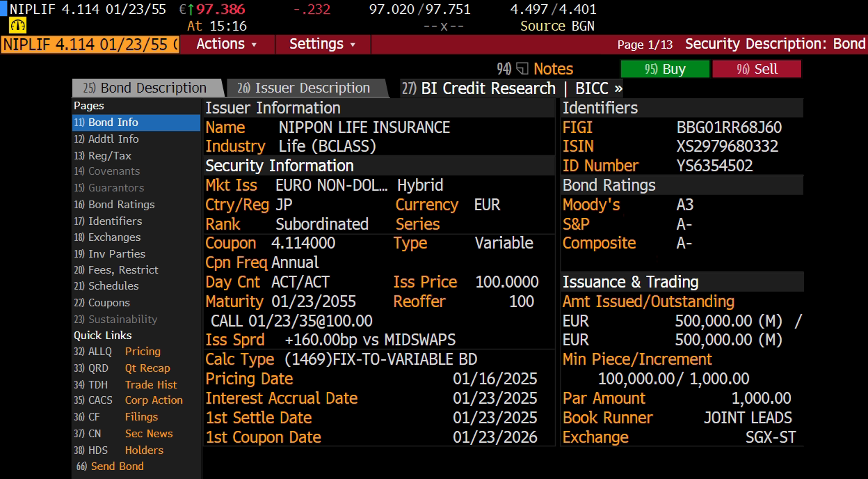Click the Pricing Date 01/16/2025

click(x=495, y=379)
